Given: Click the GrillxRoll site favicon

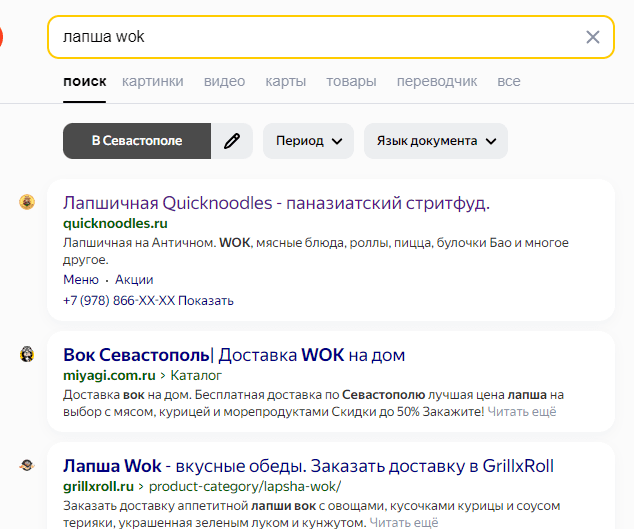Looking at the screenshot, I should pyautogui.click(x=27, y=465).
